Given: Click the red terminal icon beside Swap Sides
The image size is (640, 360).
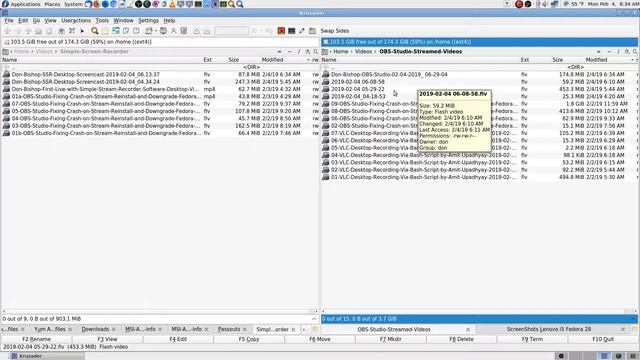Looking at the screenshot, I should click(x=281, y=31).
